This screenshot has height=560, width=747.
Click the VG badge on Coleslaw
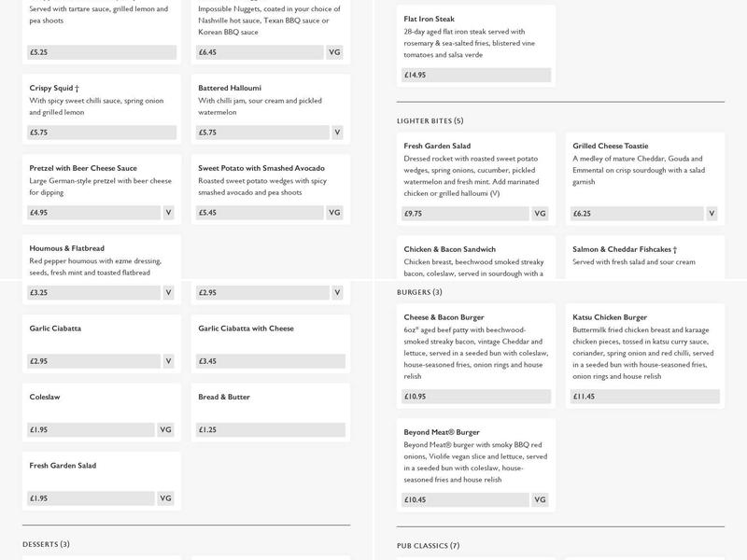(x=166, y=430)
